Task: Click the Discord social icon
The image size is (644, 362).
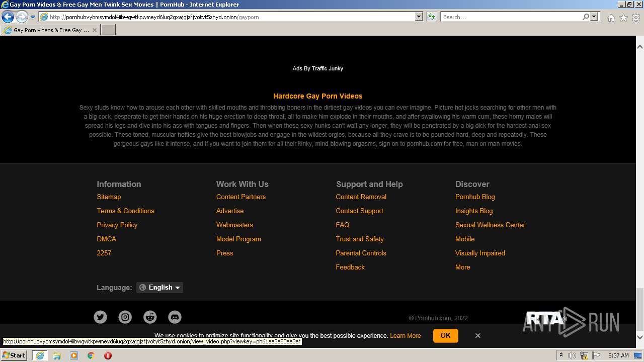Action: tap(175, 317)
